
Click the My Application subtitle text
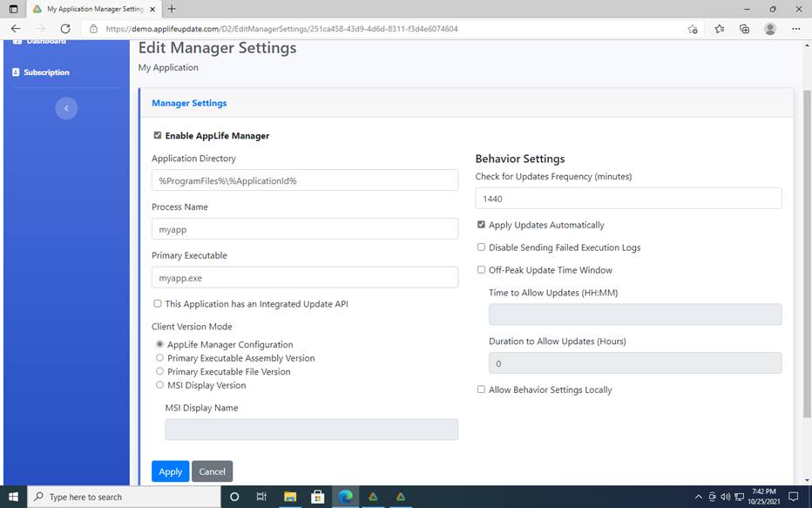(x=168, y=67)
